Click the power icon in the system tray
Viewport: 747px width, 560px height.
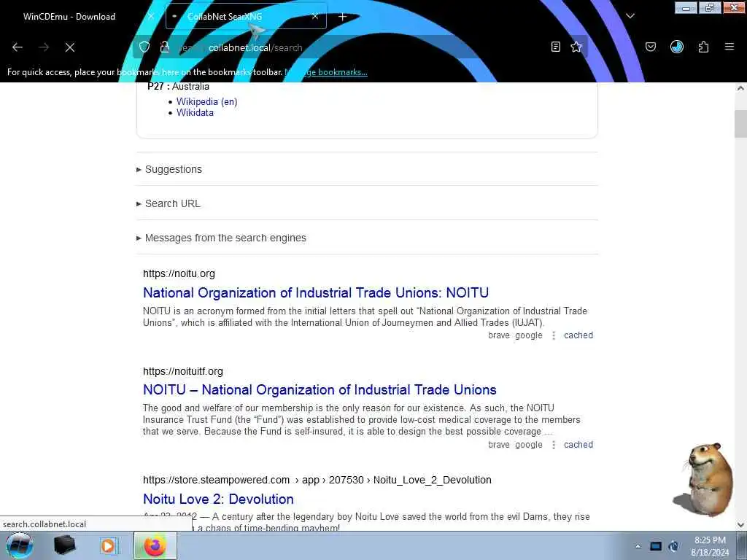pos(673,546)
